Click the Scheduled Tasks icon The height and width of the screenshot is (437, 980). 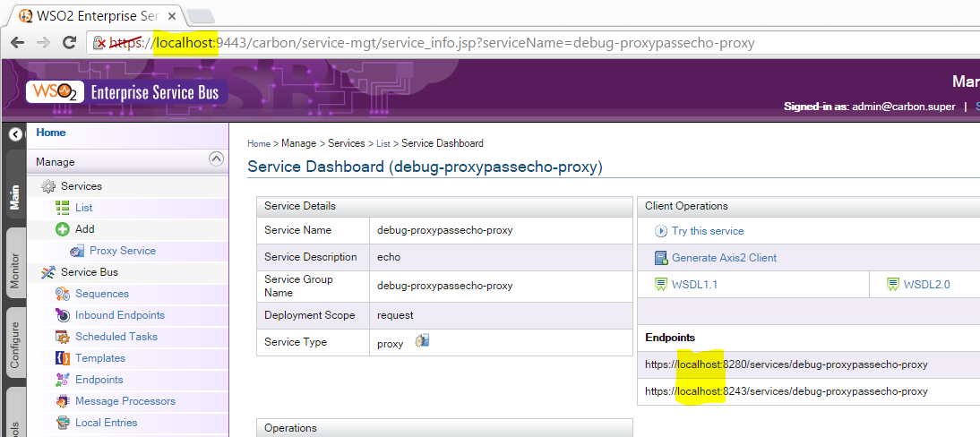point(62,337)
